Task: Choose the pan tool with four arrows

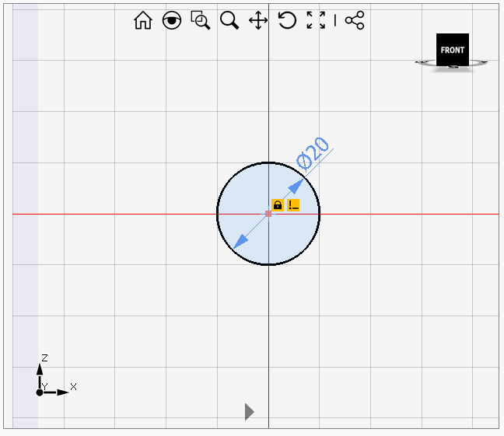Action: tap(258, 21)
